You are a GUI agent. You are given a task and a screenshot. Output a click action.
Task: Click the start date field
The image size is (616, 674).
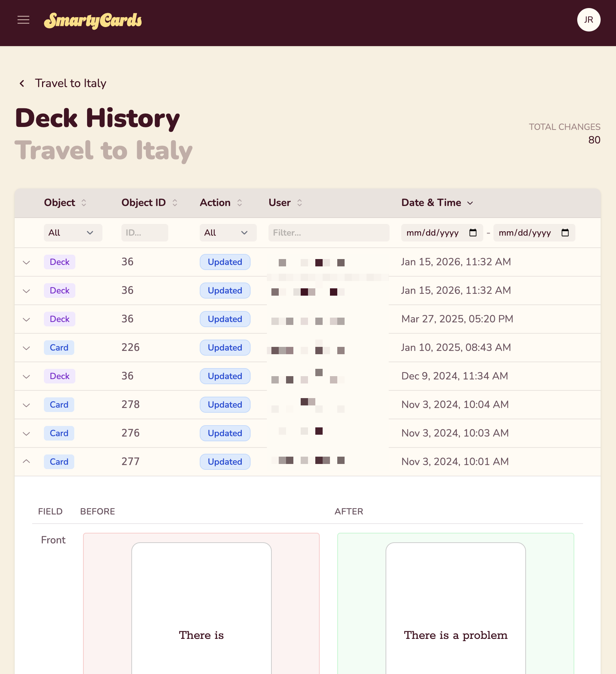tap(442, 233)
